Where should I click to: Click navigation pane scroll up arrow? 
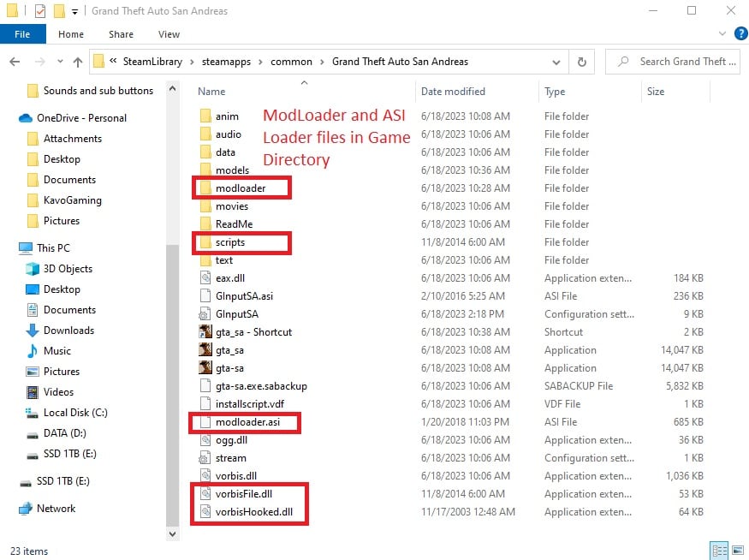pos(172,88)
